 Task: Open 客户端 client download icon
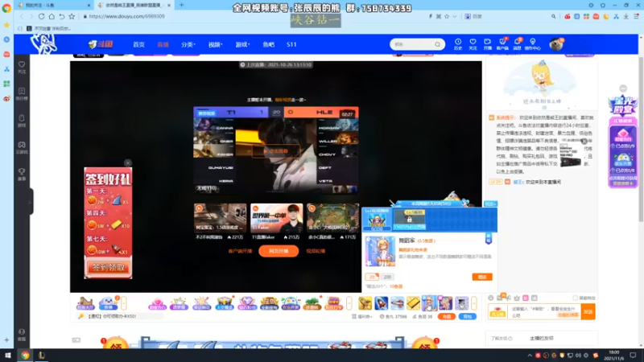click(x=502, y=44)
